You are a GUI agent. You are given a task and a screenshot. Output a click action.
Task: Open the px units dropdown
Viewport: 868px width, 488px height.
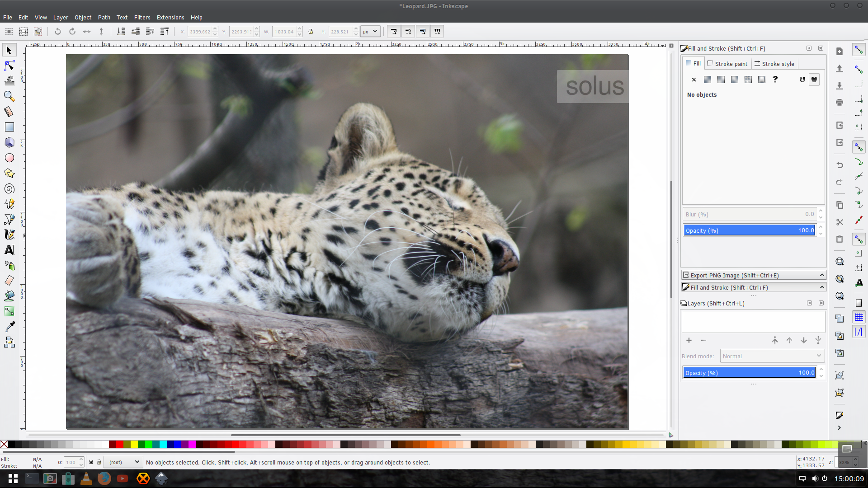tap(370, 32)
